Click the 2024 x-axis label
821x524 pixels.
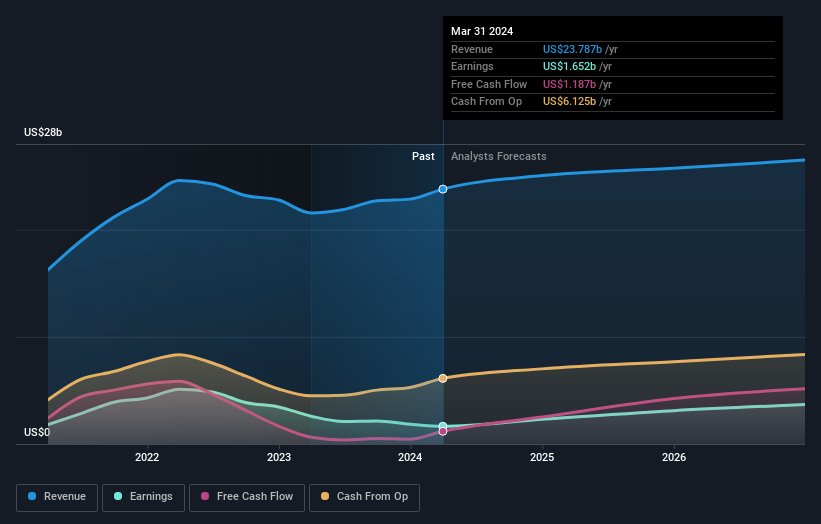click(x=410, y=457)
